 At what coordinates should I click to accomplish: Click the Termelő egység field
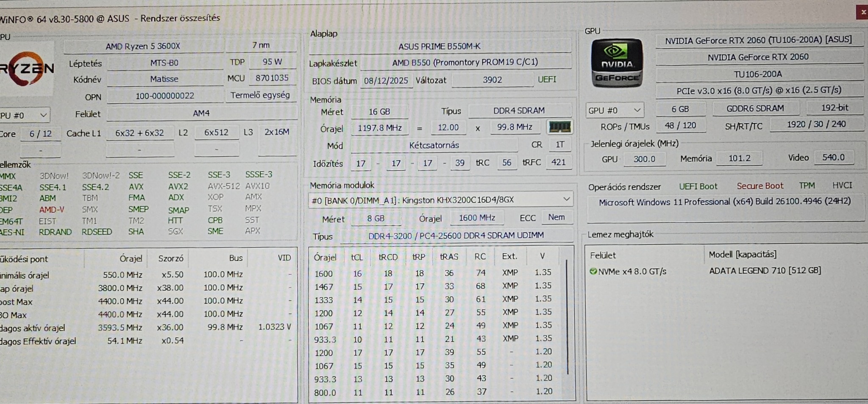pos(261,95)
